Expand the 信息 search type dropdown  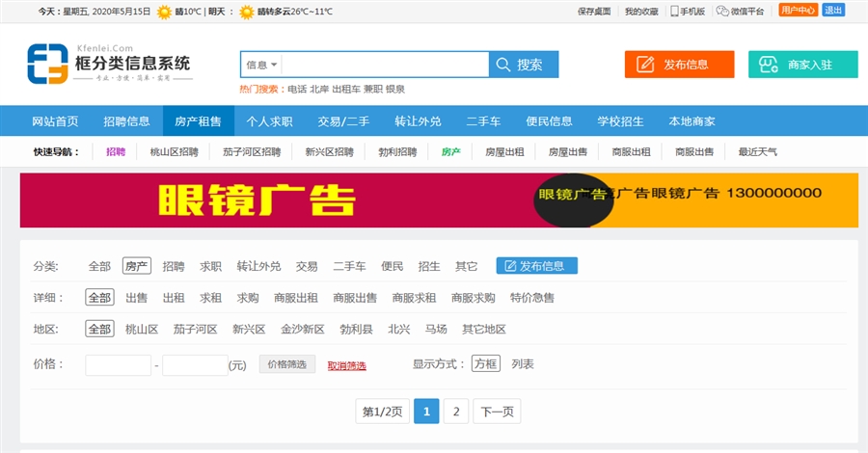[261, 65]
